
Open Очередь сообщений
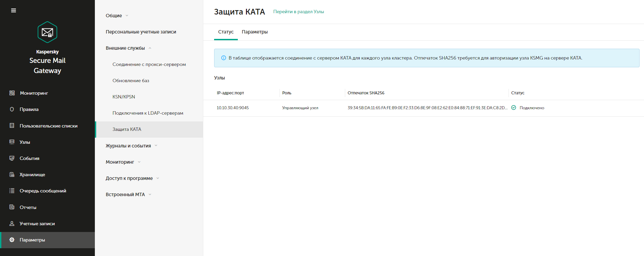tap(43, 191)
